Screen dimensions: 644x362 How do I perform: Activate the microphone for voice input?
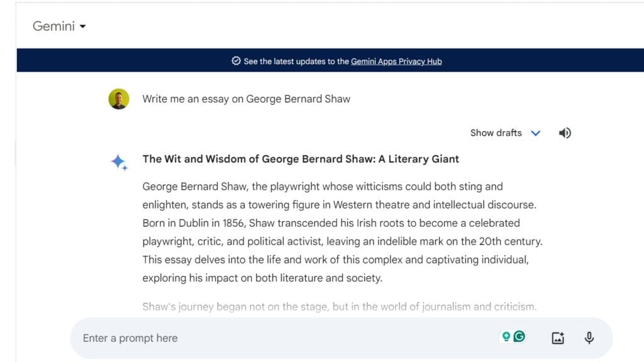pos(589,337)
